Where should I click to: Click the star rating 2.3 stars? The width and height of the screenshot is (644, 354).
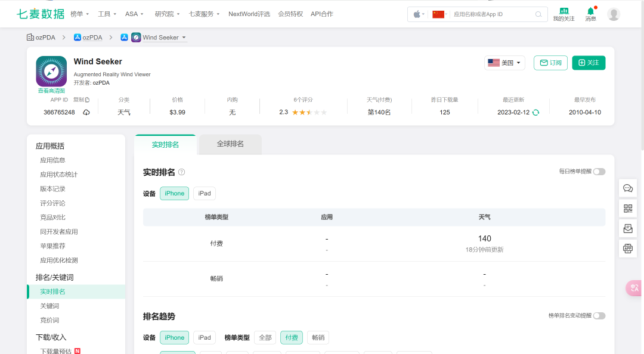click(309, 113)
